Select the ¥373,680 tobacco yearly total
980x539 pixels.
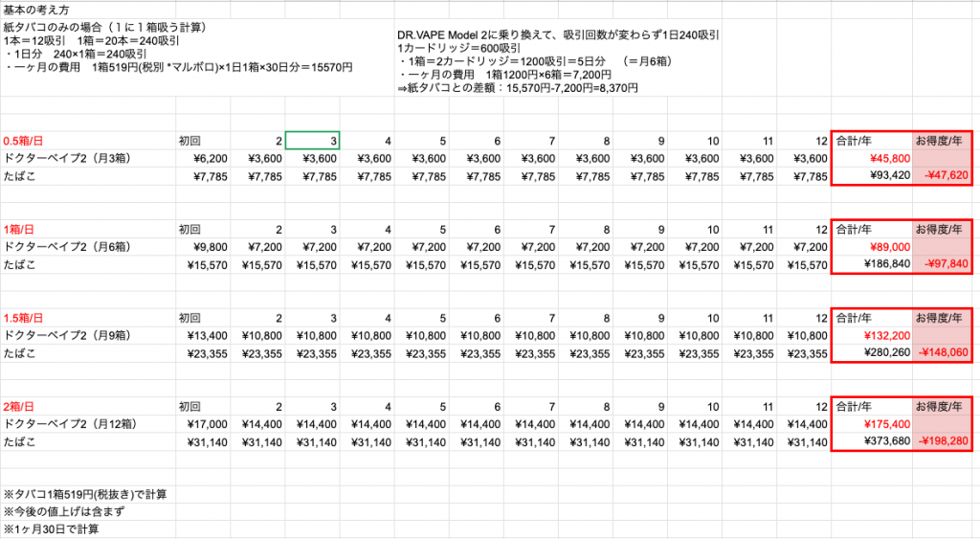pos(872,441)
